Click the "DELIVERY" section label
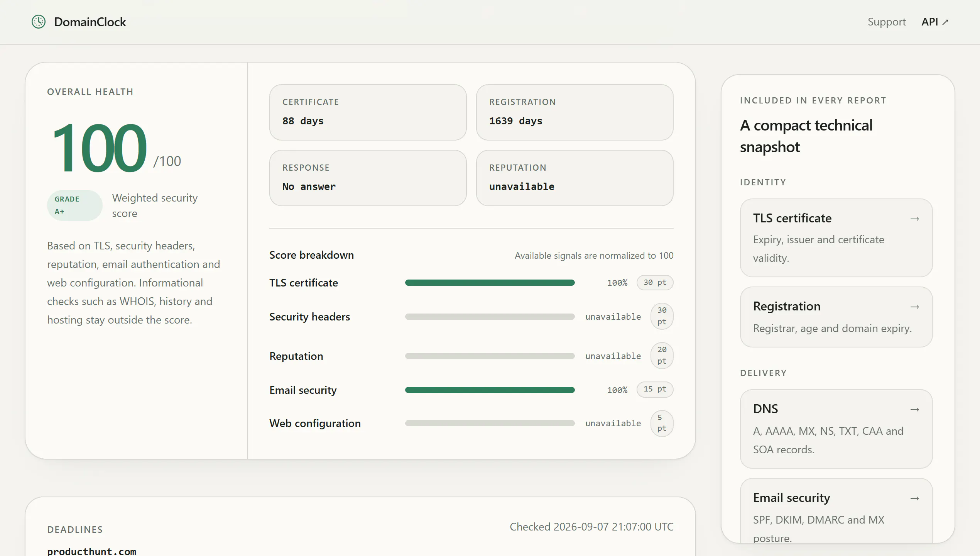 763,373
